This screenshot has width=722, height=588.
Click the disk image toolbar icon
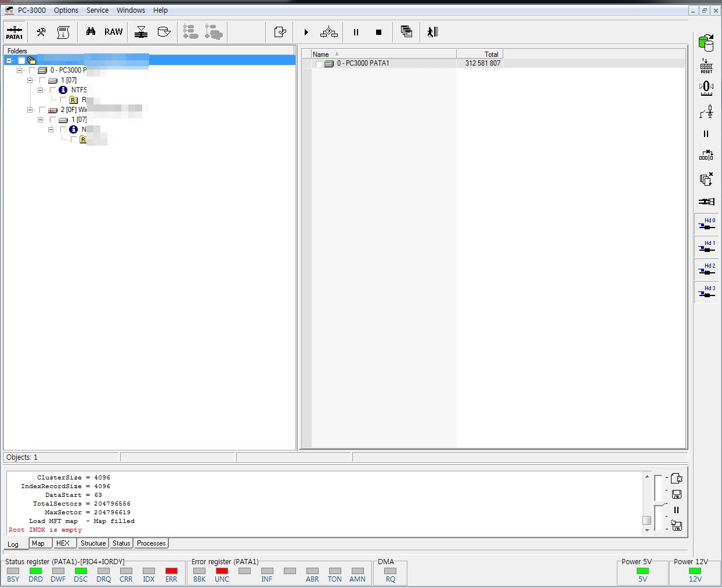[164, 32]
